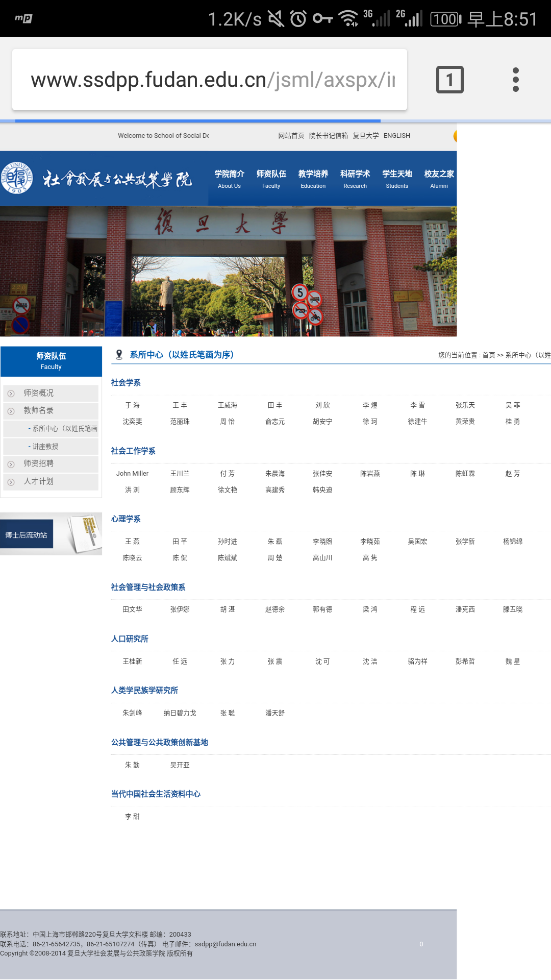The image size is (551, 980).
Task: Open faculty profile 高山川
Action: click(322, 558)
